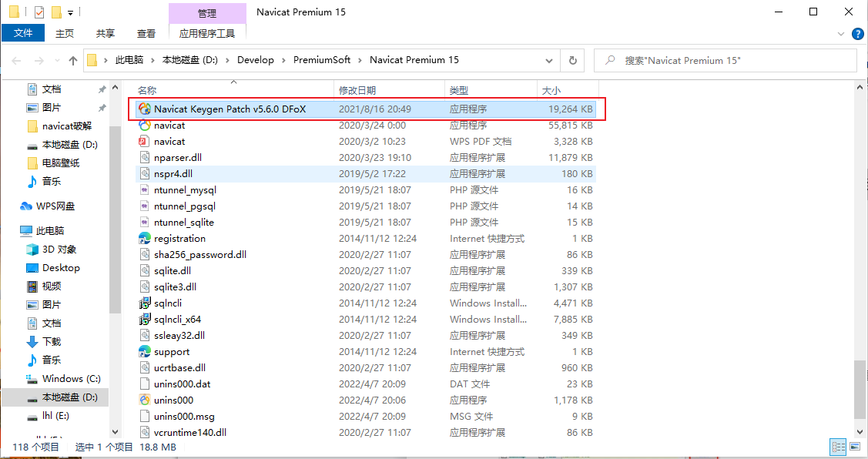
Task: Unpin 文档 from quick access pin icon
Action: pos(102,89)
